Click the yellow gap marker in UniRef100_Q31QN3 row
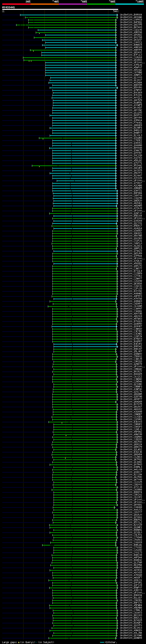Image resolution: width=146 pixels, height=644 pixels. click(43, 139)
